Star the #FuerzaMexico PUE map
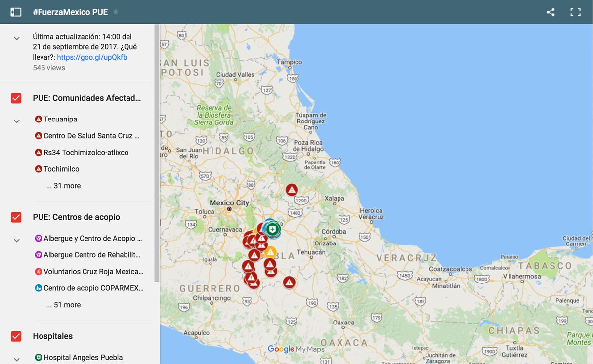Viewport: 593px width, 364px height. (x=116, y=12)
